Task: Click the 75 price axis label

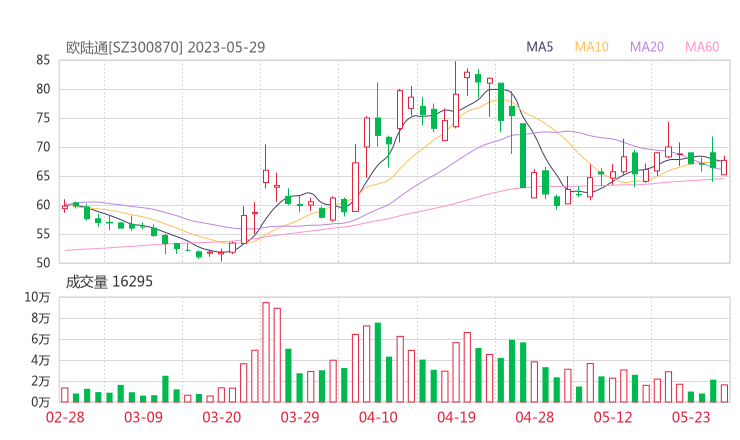Action: [x=43, y=118]
